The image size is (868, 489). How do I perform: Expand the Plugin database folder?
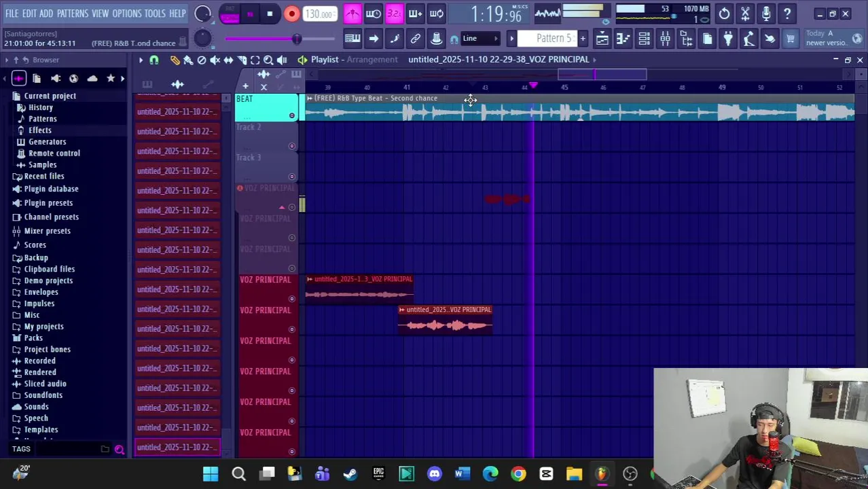click(51, 189)
